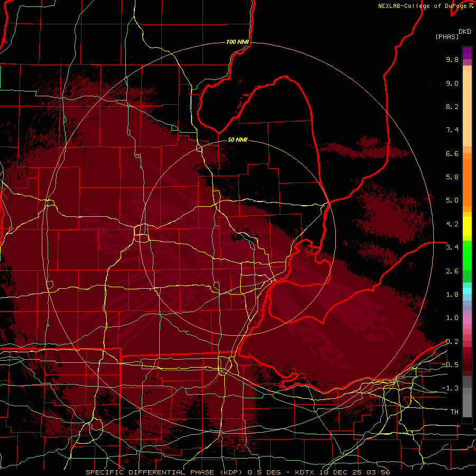This screenshot has height=476, width=476.
Task: Click the DKD label above the color scale
Action: [x=465, y=32]
